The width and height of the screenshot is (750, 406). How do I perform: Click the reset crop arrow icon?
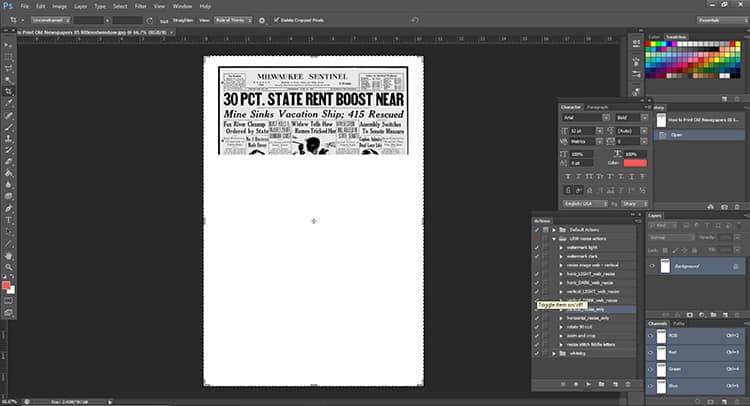pyautogui.click(x=415, y=20)
